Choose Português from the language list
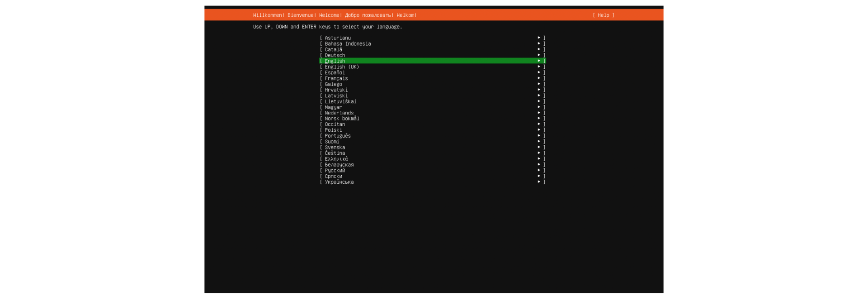This screenshot has width=868, height=301. [x=337, y=136]
